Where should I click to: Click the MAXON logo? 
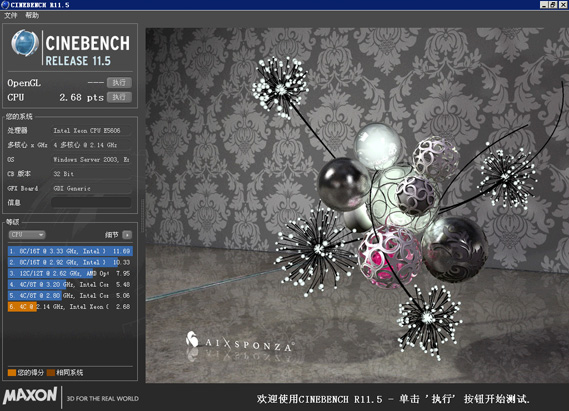(30, 395)
